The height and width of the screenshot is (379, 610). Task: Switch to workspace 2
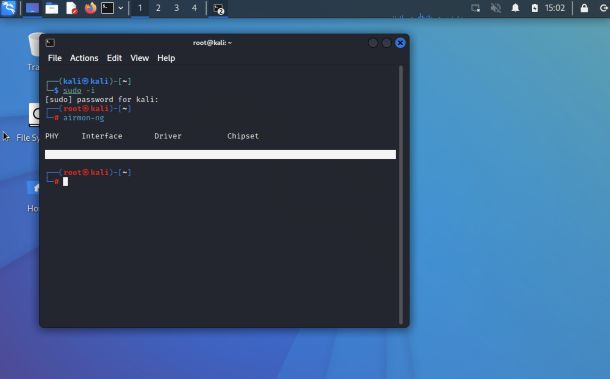tap(158, 8)
